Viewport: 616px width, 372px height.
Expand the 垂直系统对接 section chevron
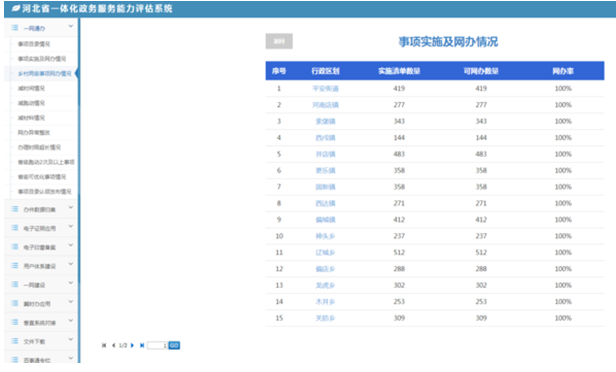point(71,320)
